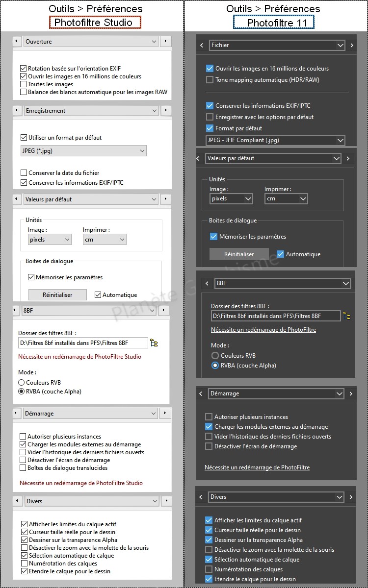Go to previous page arrow beside Ouverture in Studio
Screen dimensions: 368x588
tap(17, 42)
